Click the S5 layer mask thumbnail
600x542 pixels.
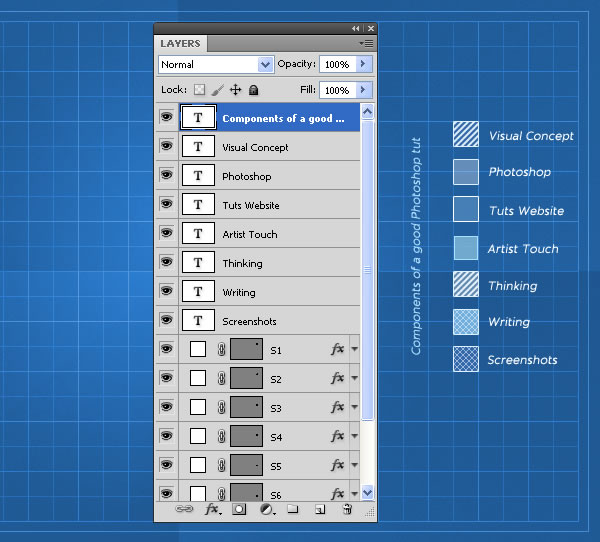tap(246, 465)
